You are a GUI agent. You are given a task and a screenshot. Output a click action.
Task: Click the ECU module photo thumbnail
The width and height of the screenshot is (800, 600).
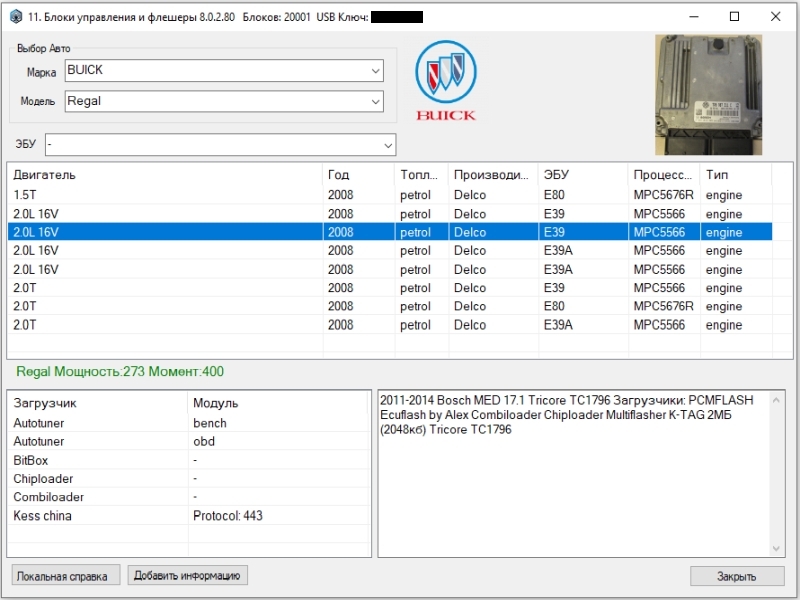pyautogui.click(x=708, y=95)
